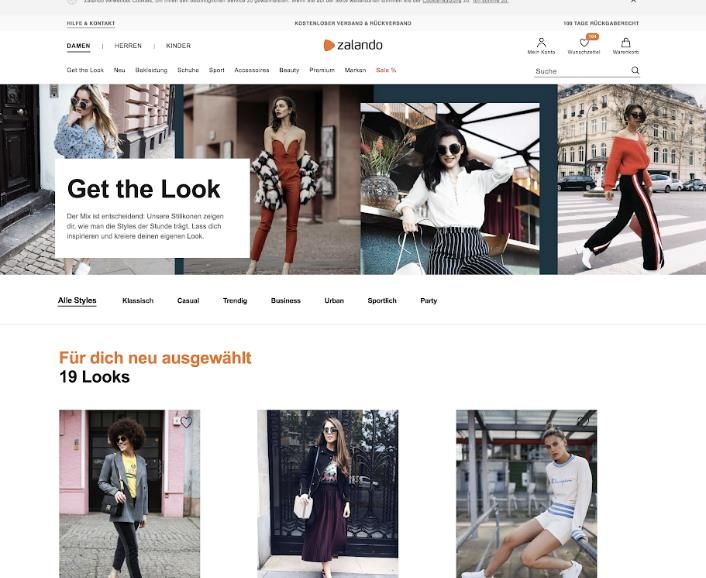Screen dimensions: 706x578
Task: Click banner photo of white blouse outfit
Action: click(x=450, y=189)
